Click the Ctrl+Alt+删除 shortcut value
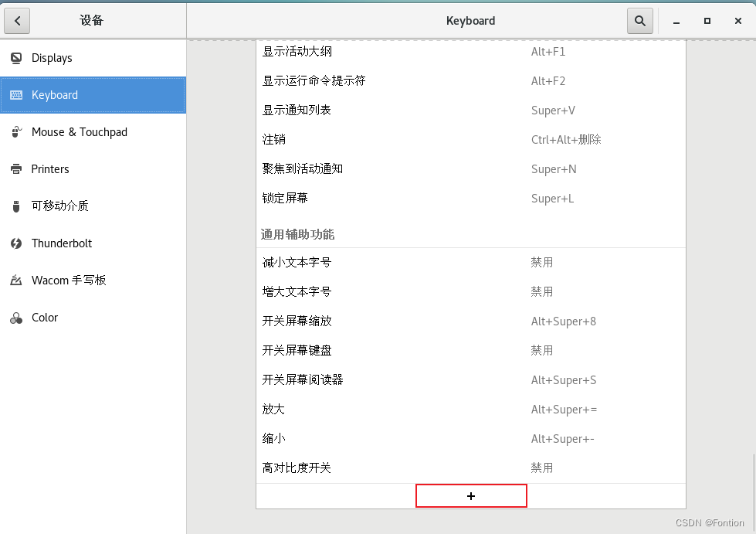756x534 pixels. (566, 140)
